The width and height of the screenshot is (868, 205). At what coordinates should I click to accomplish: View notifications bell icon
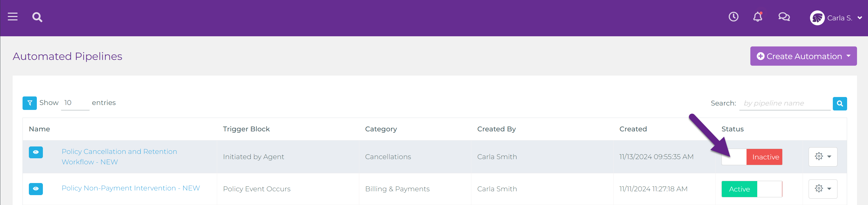[x=758, y=16]
